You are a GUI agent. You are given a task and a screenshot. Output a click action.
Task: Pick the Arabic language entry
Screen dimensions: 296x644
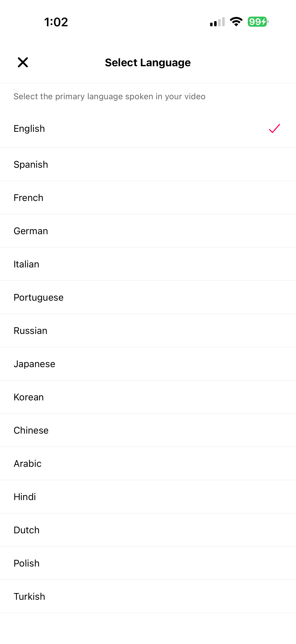27,464
